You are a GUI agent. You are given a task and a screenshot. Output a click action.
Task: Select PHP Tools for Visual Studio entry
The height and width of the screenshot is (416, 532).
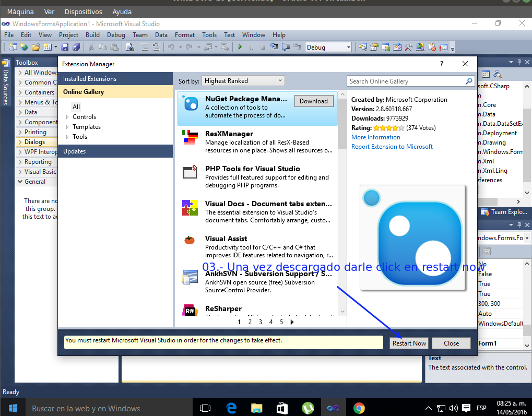click(x=257, y=177)
